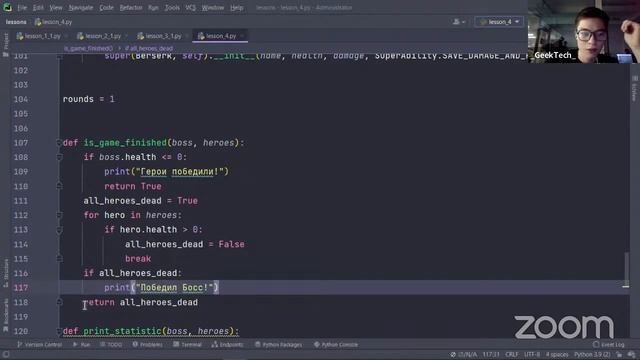Open the user account dropdown icon
The height and width of the screenshot is (360, 640).
[459, 22]
